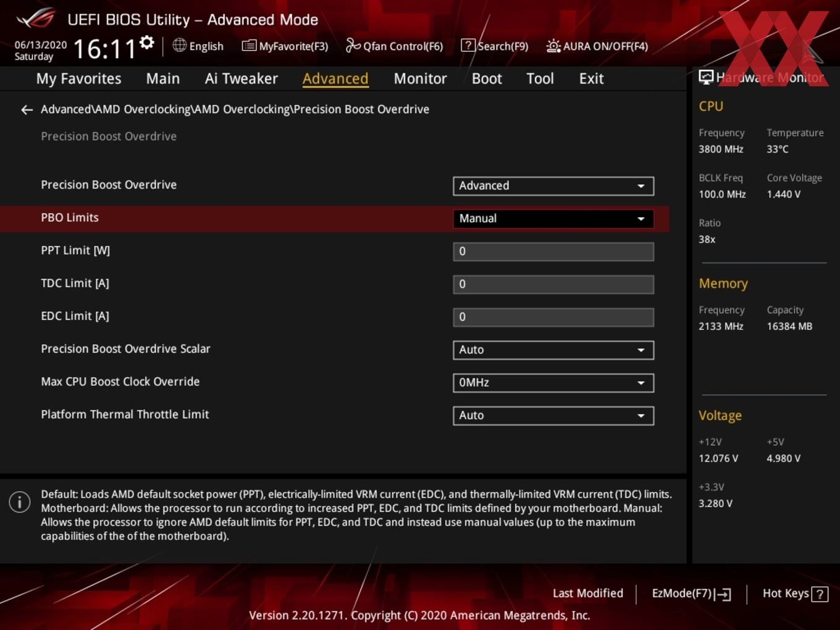Switch to the Tool tab
Image resolution: width=840 pixels, height=630 pixels.
(540, 79)
